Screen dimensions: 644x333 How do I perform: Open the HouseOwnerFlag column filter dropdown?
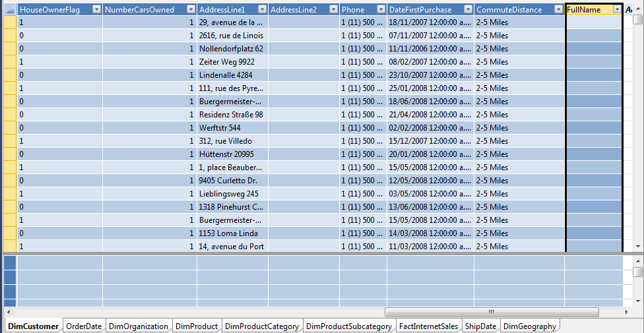[96, 10]
